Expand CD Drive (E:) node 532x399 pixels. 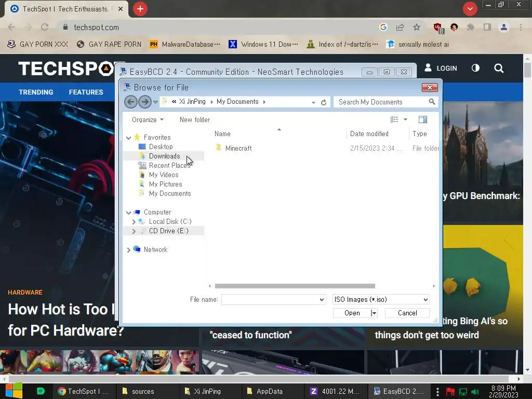[x=134, y=231]
